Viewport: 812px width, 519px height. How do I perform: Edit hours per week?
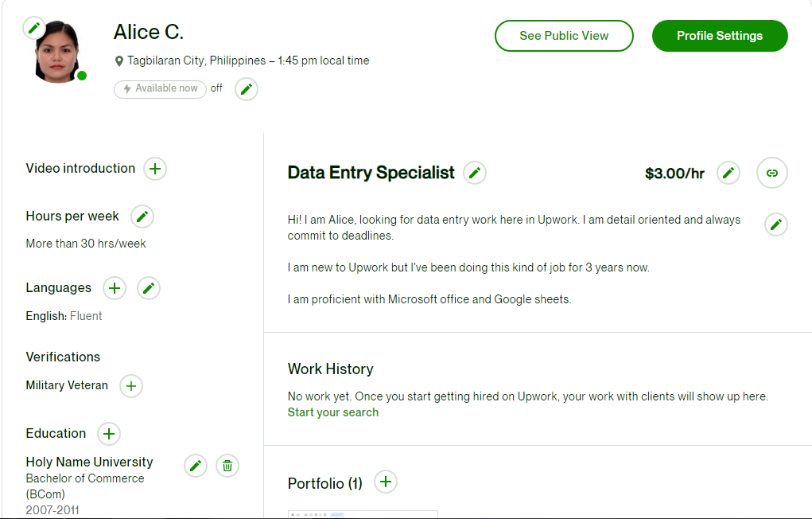[x=142, y=217]
